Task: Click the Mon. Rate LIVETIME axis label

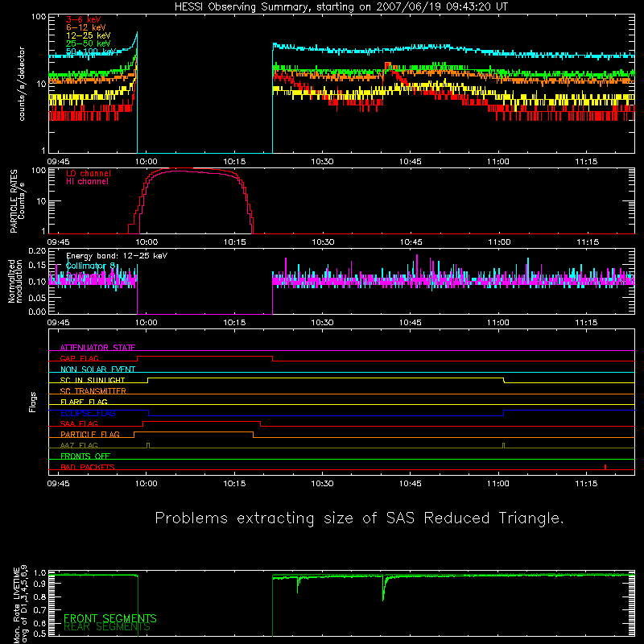Action: click(20, 604)
